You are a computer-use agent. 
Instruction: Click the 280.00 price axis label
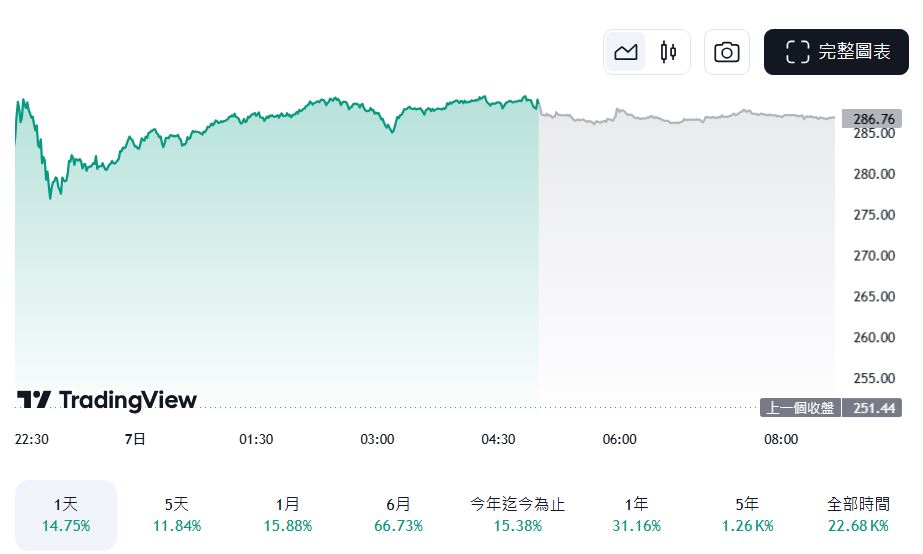coord(873,174)
